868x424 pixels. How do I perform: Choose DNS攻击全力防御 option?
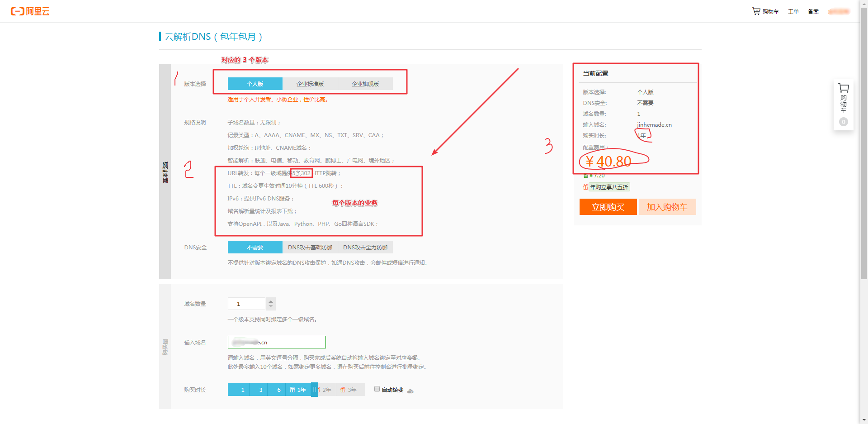(365, 247)
